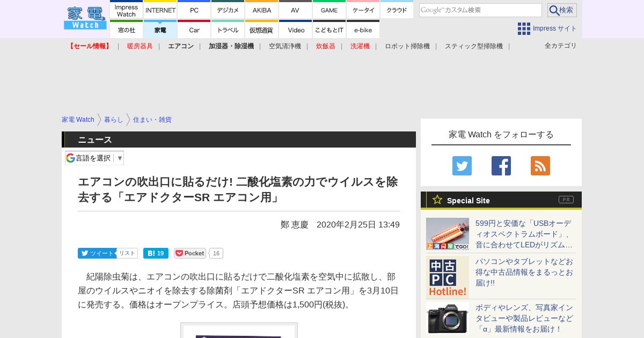Open the Sony camera thumbnail

click(x=448, y=318)
